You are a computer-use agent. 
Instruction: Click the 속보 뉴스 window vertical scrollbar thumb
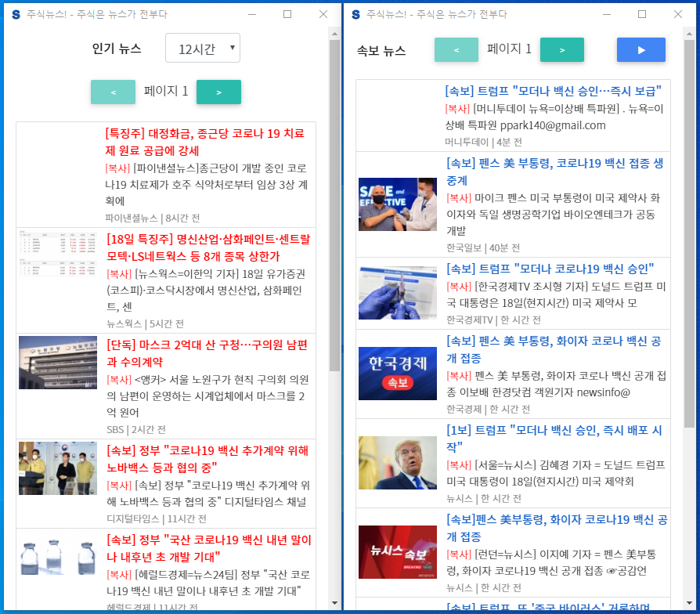pyautogui.click(x=689, y=233)
